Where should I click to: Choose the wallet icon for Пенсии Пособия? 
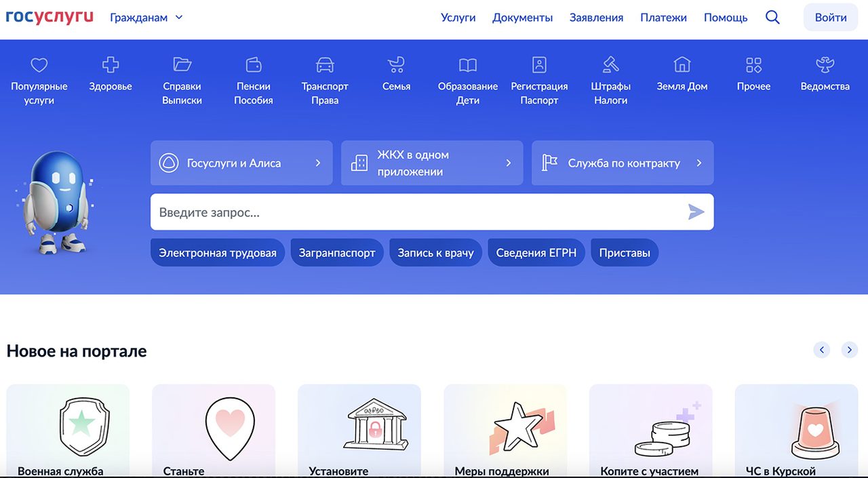(254, 65)
